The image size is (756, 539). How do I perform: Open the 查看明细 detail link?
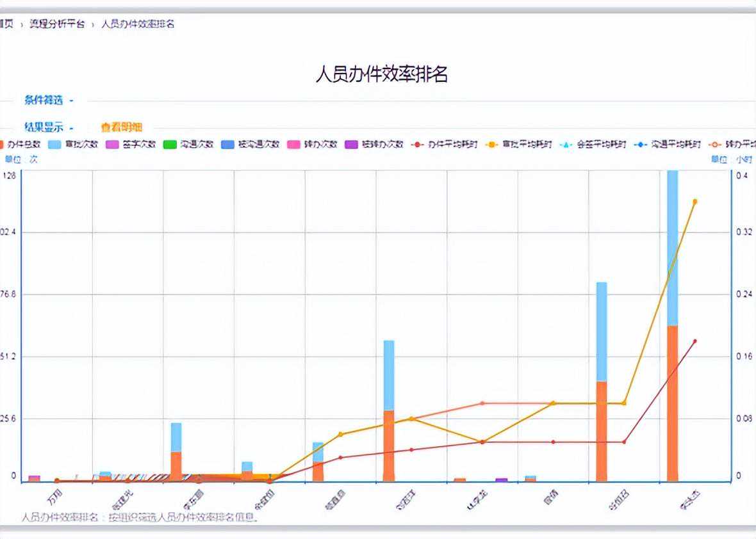(x=121, y=127)
